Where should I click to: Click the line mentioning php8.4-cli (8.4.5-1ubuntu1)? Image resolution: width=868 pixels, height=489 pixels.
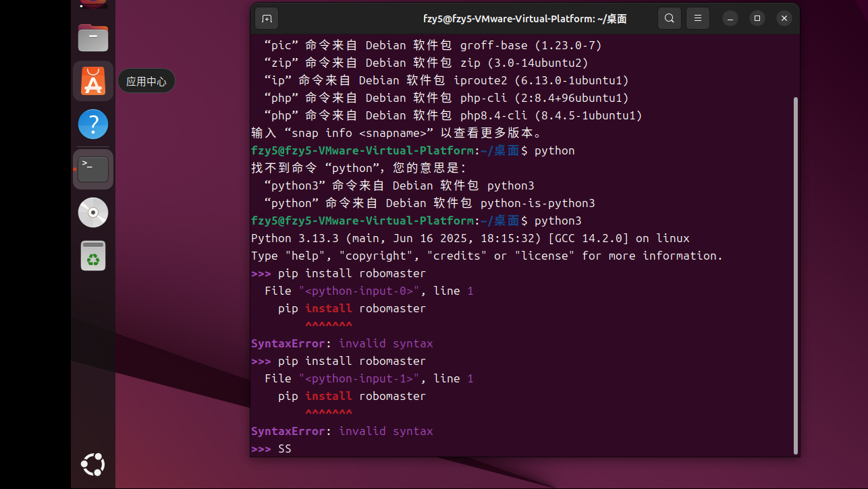coord(453,116)
